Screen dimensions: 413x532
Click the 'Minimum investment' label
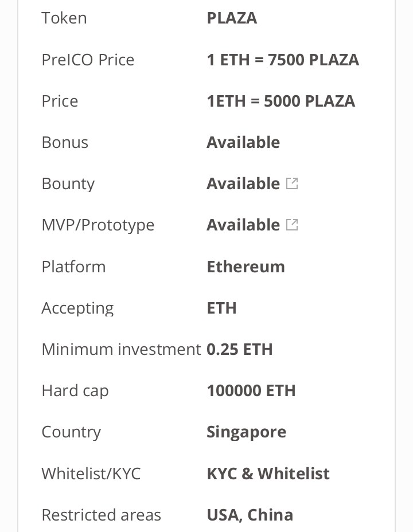coord(121,350)
